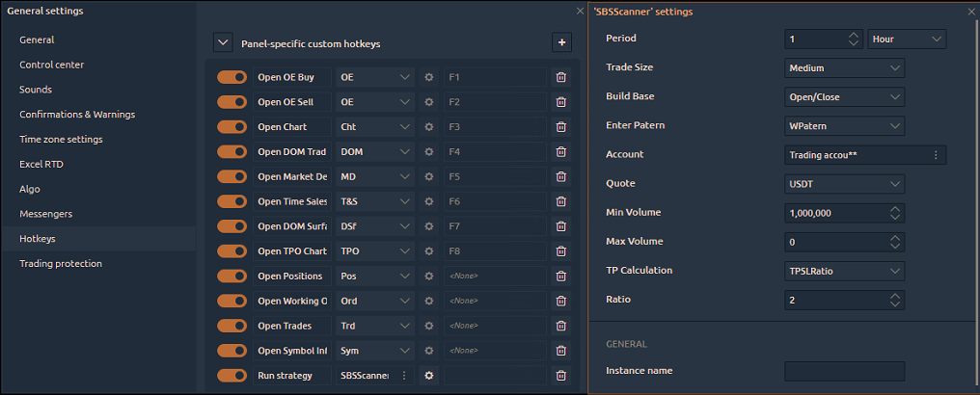Click three-dot menu next to SBSScanner
Viewport: 980px width, 395px height.
[x=404, y=376]
